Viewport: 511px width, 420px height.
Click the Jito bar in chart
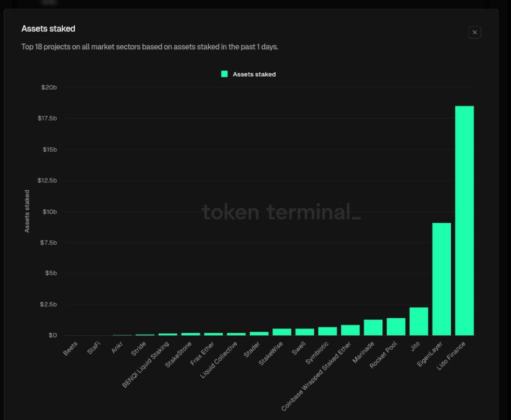419,321
